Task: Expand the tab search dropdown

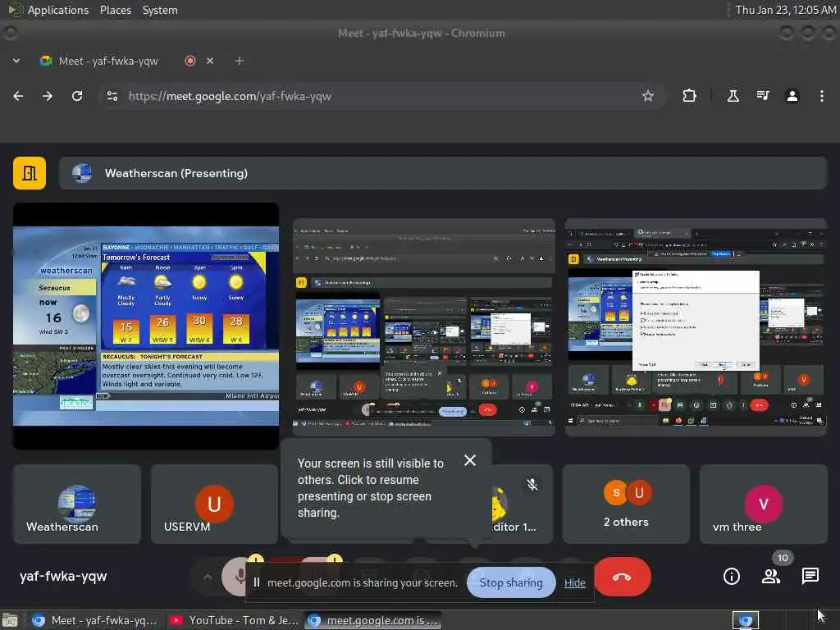Action: tap(16, 61)
